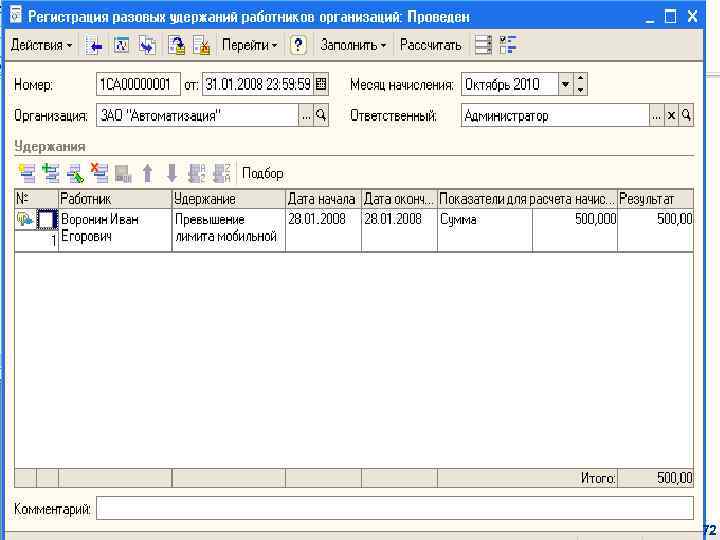720x540 pixels.
Task: Open the Действия menu
Action: click(42, 45)
